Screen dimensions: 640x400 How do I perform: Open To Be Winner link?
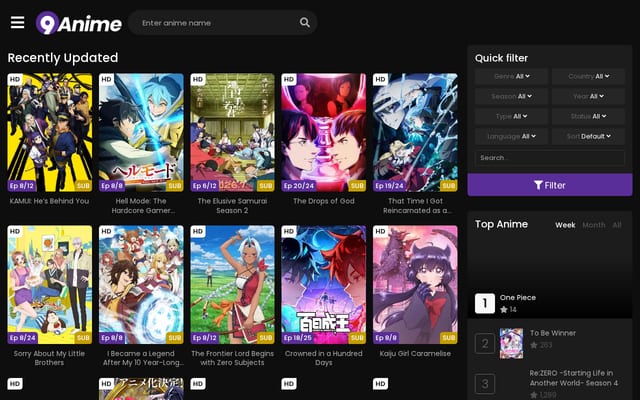pos(553,333)
